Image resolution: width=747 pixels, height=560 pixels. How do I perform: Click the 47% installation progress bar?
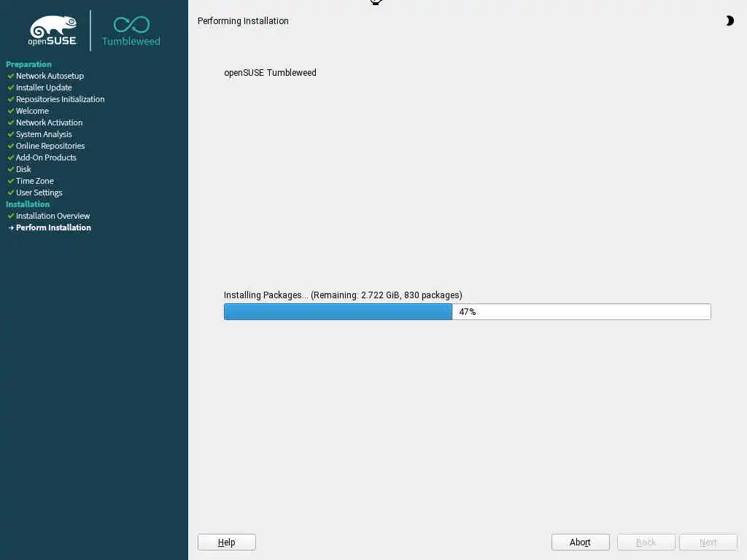tap(468, 311)
